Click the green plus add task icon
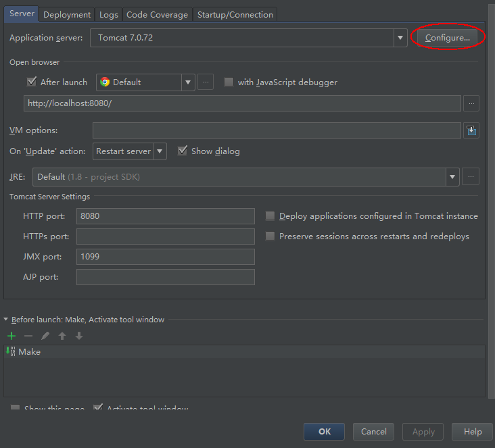495x448 pixels. click(11, 336)
